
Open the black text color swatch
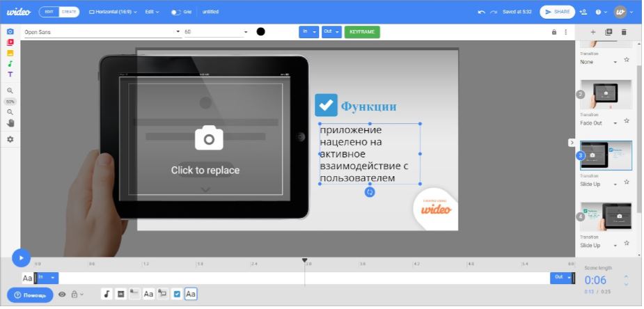tap(260, 31)
